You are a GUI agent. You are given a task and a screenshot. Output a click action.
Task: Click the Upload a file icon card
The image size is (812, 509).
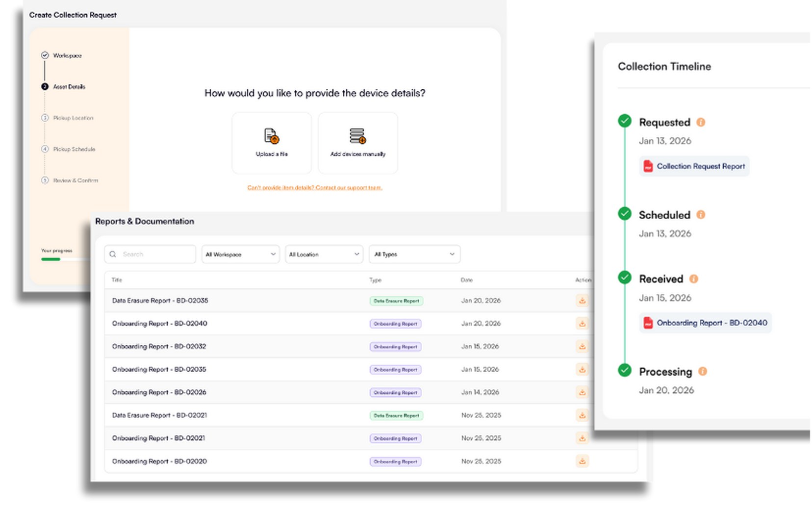(271, 143)
